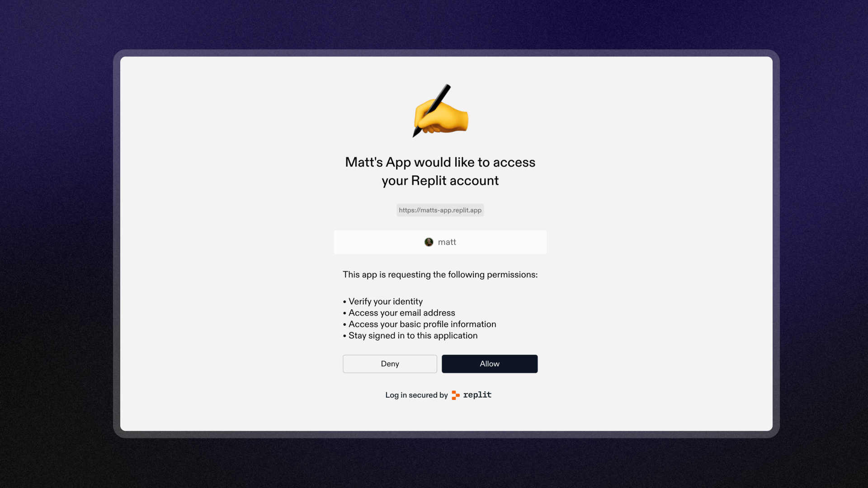Click the Stay signed in permission
The width and height of the screenshot is (868, 488).
(x=413, y=336)
